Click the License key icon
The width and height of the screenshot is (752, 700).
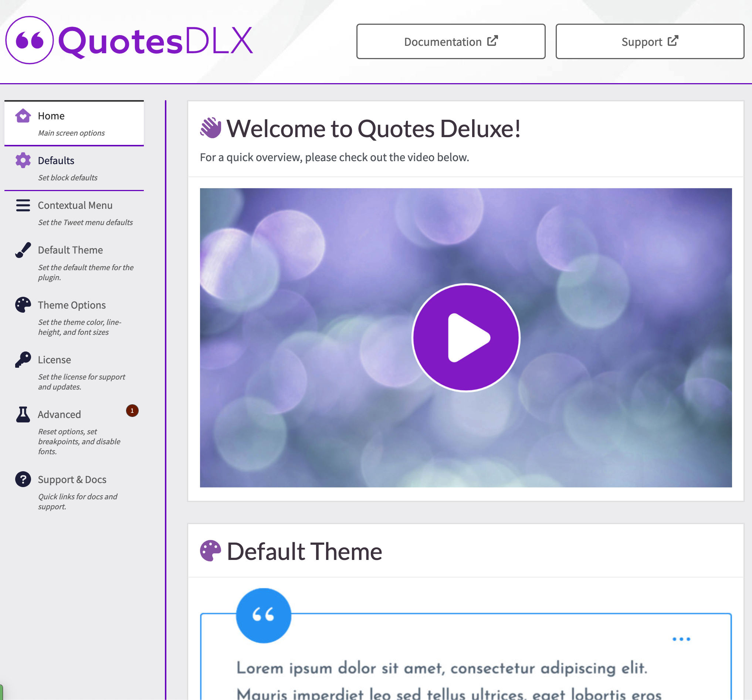point(23,360)
